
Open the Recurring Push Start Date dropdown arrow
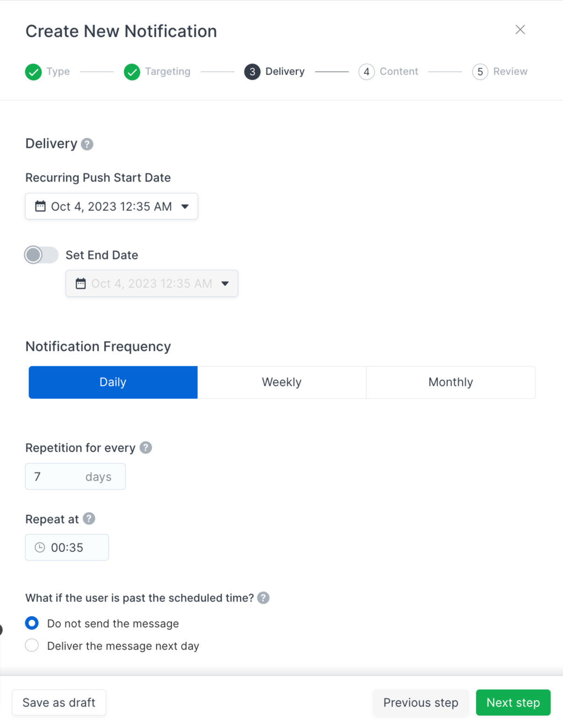tap(185, 207)
